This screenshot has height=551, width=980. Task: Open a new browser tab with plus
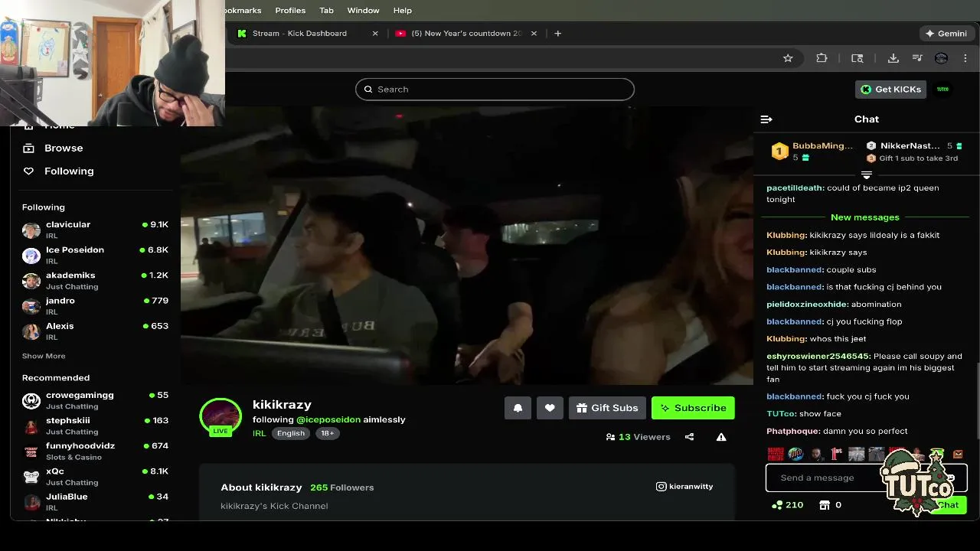coord(557,33)
